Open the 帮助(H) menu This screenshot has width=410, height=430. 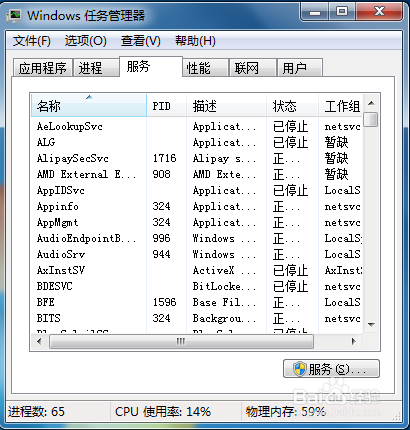[x=195, y=41]
